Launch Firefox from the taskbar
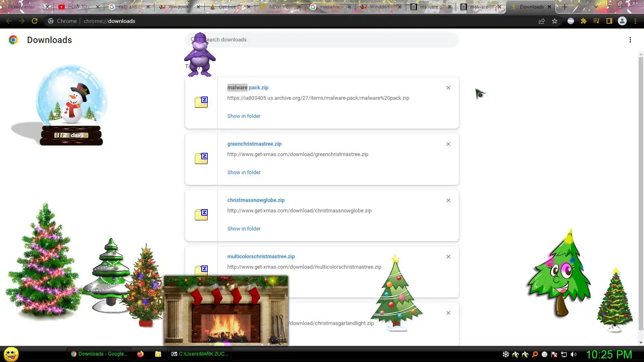 pyautogui.click(x=140, y=354)
